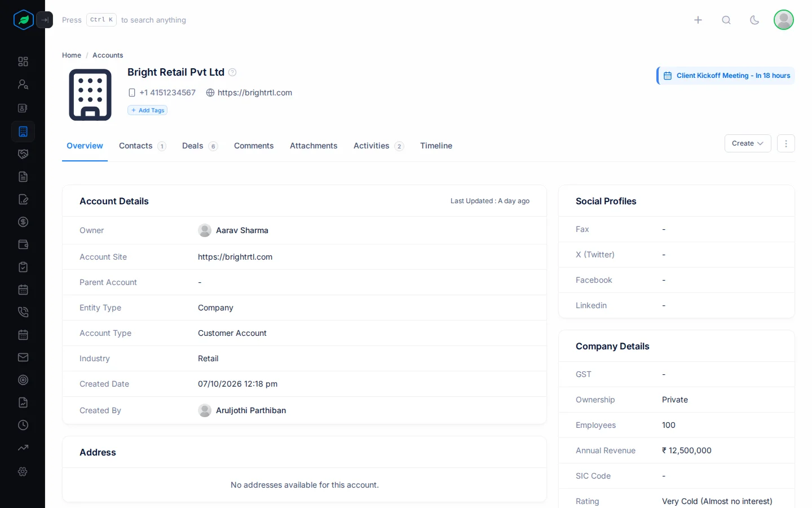This screenshot has width=812, height=508.
Task: Open the Create dropdown
Action: click(x=748, y=143)
